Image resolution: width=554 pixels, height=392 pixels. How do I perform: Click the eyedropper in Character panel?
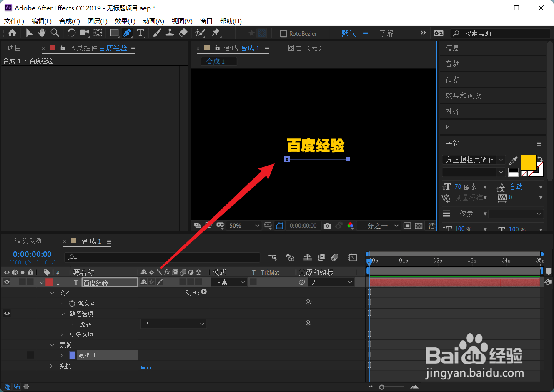[x=514, y=160]
